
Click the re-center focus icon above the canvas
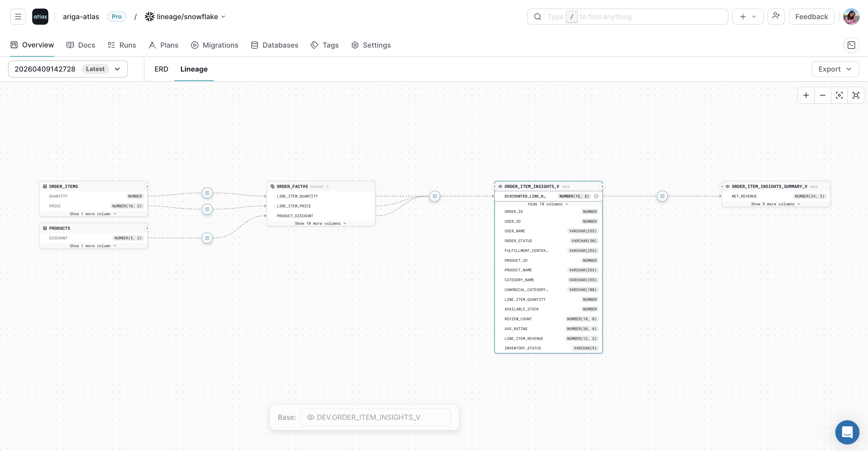click(839, 95)
